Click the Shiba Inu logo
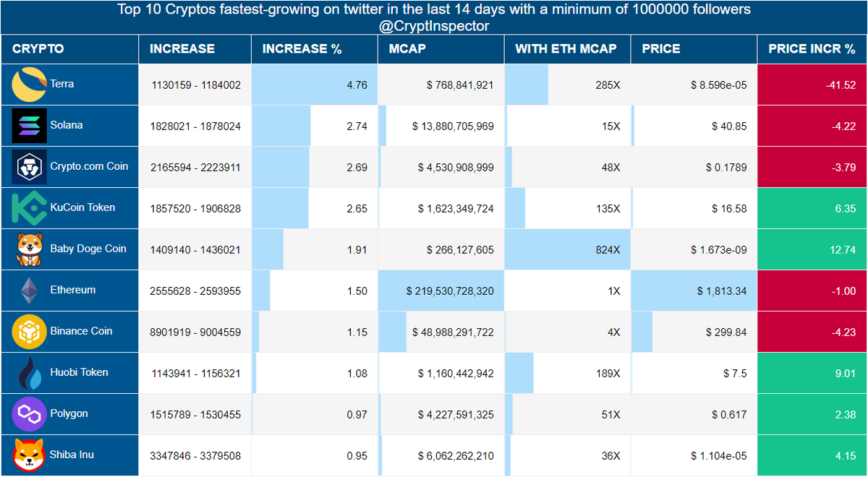868x477 pixels. click(30, 455)
